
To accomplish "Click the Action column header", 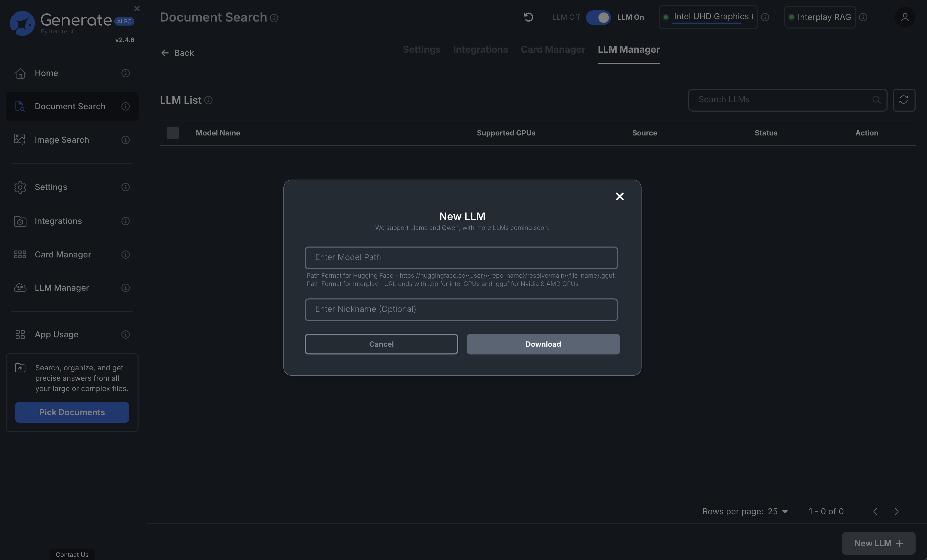I will (867, 133).
